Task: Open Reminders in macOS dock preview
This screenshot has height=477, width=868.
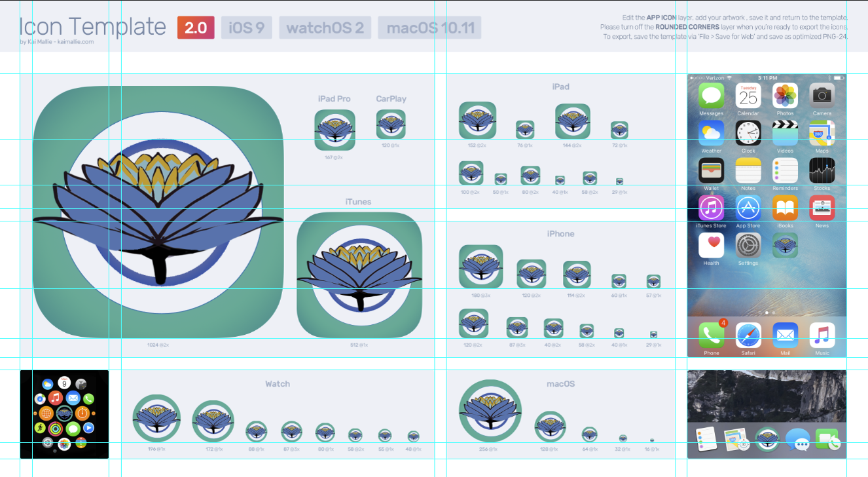Action: [x=707, y=440]
